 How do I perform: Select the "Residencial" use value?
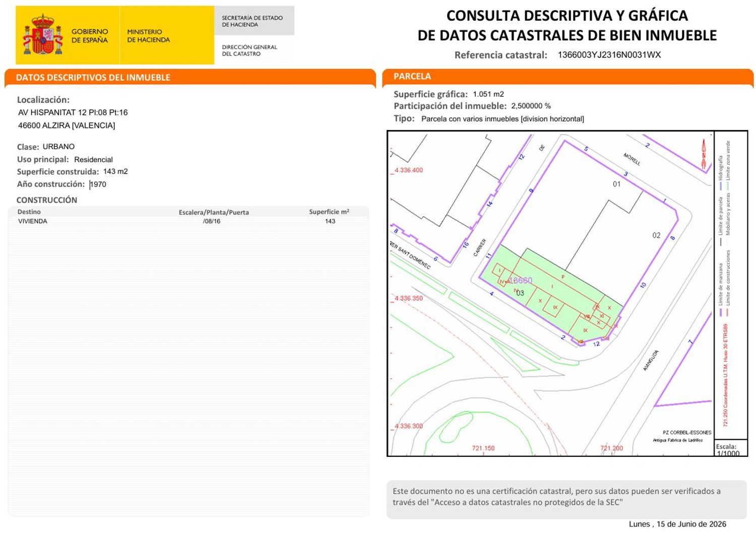(x=93, y=160)
